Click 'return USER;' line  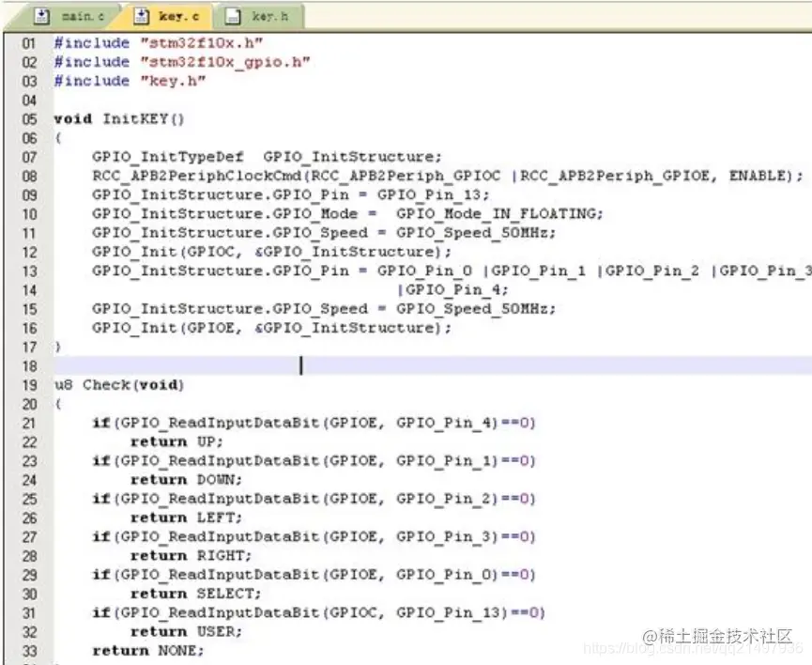pyautogui.click(x=187, y=632)
